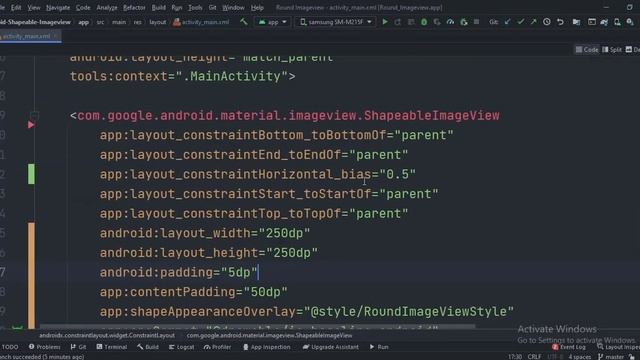Click the activity_main.xml breadcrumb in navigation bar
This screenshot has width=640, height=360.
[201, 22]
